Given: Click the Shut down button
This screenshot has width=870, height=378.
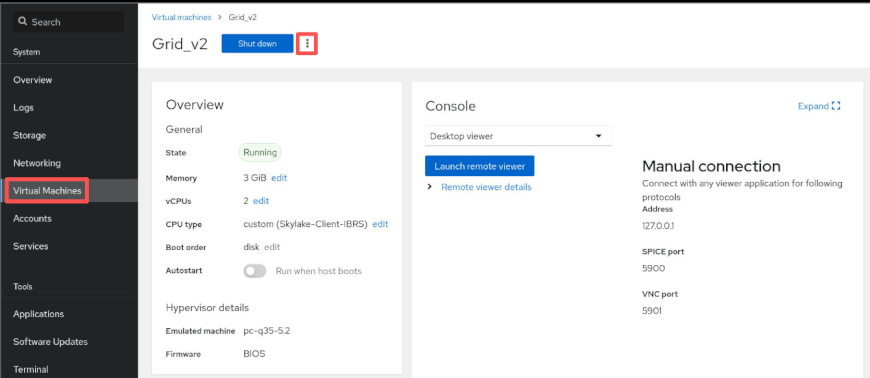Looking at the screenshot, I should click(x=257, y=44).
